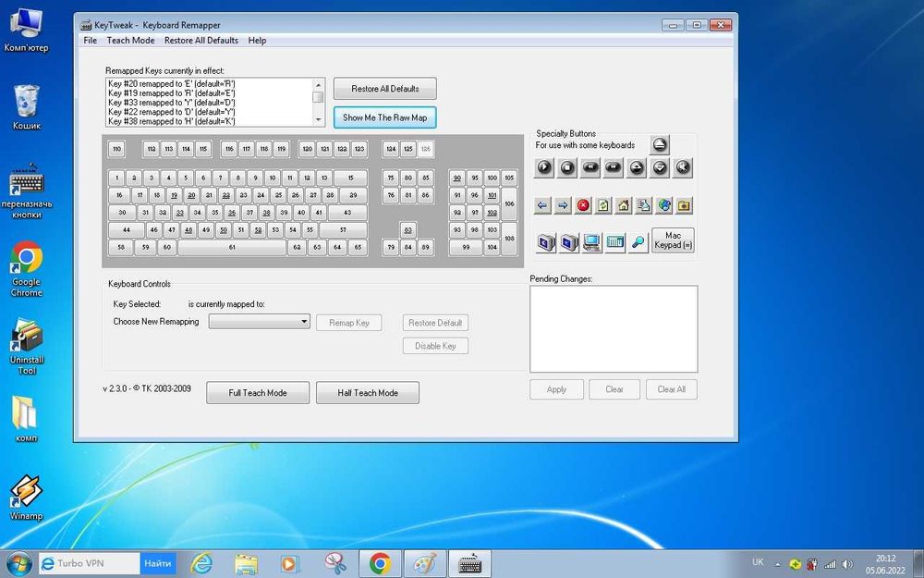Click the Remap Key button
924x578 pixels.
[x=349, y=323]
